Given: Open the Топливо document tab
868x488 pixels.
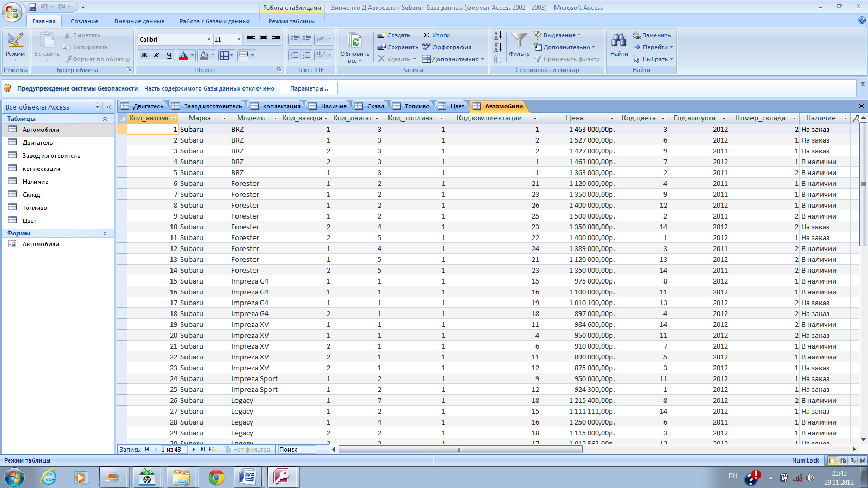Looking at the screenshot, I should tap(412, 106).
